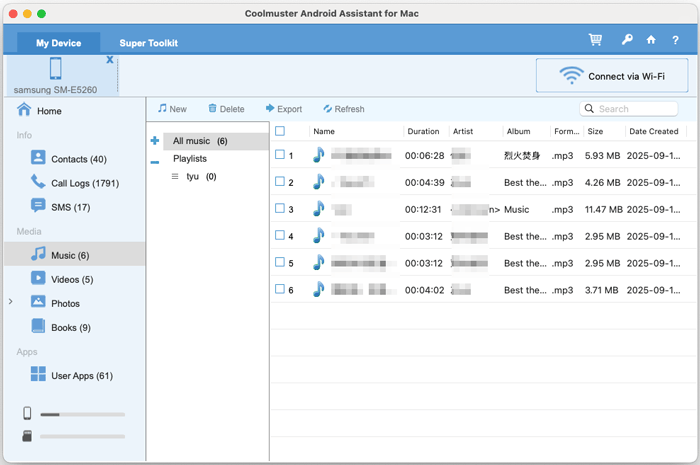700x465 pixels.
Task: Tick the select-all checkbox in header
Action: 280,131
